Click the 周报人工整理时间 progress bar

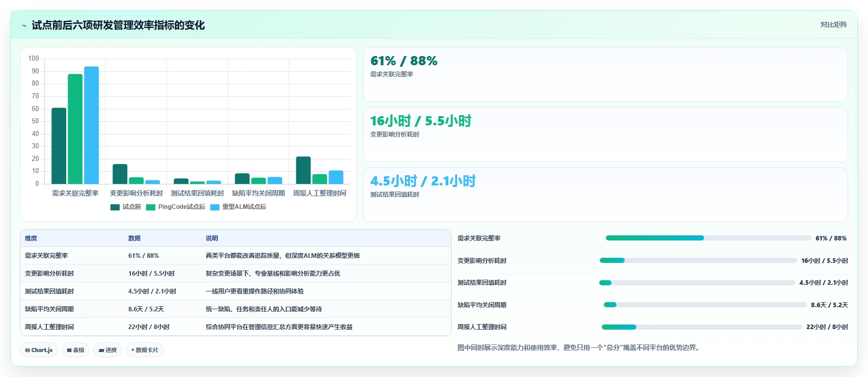(x=702, y=327)
